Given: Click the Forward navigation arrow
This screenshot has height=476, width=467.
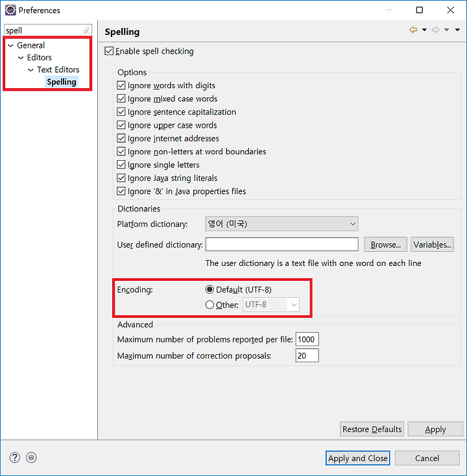Looking at the screenshot, I should coord(436,30).
